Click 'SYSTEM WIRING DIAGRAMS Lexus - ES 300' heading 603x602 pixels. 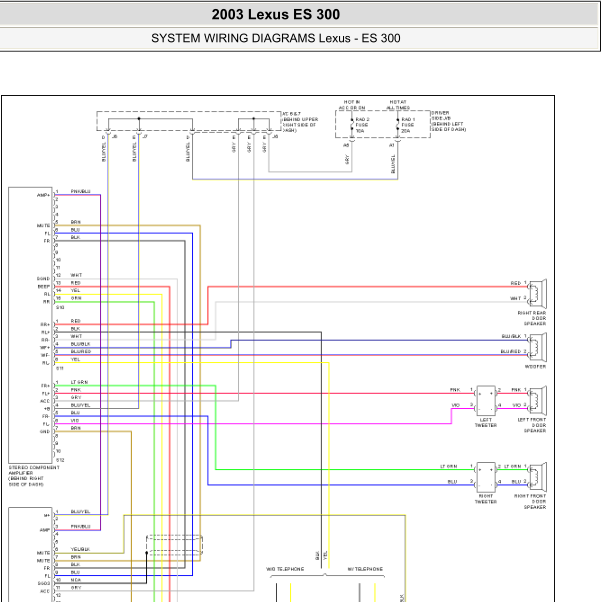click(276, 38)
